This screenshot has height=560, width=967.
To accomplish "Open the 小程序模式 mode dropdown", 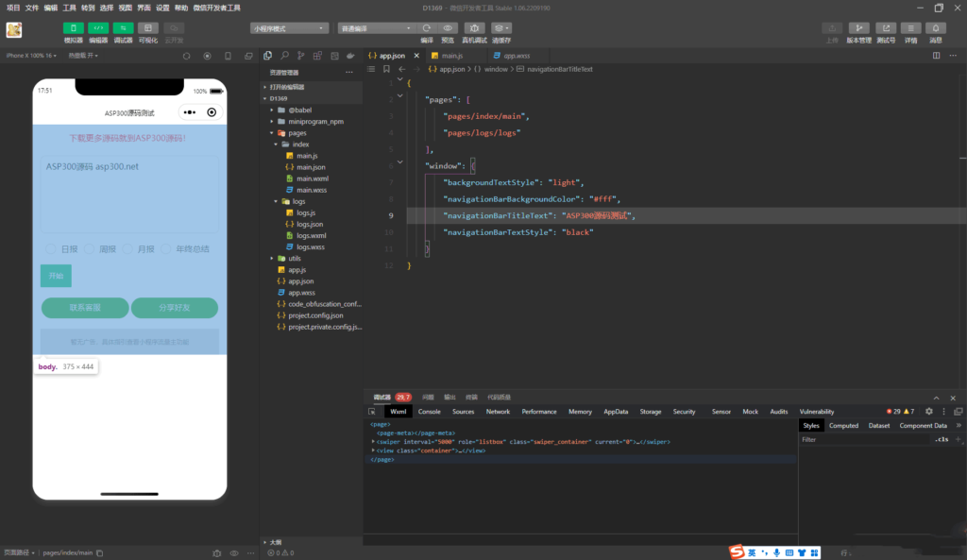I will (290, 28).
